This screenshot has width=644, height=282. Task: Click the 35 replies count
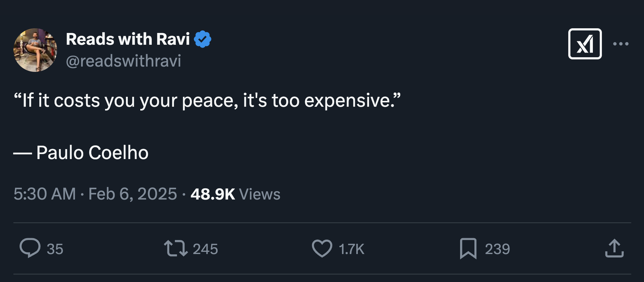pyautogui.click(x=55, y=249)
